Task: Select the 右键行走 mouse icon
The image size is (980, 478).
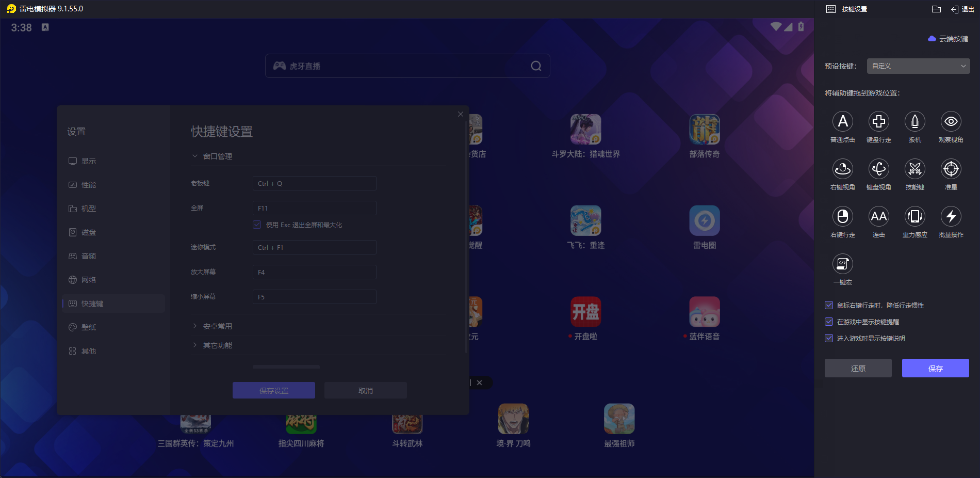Action: point(843,216)
